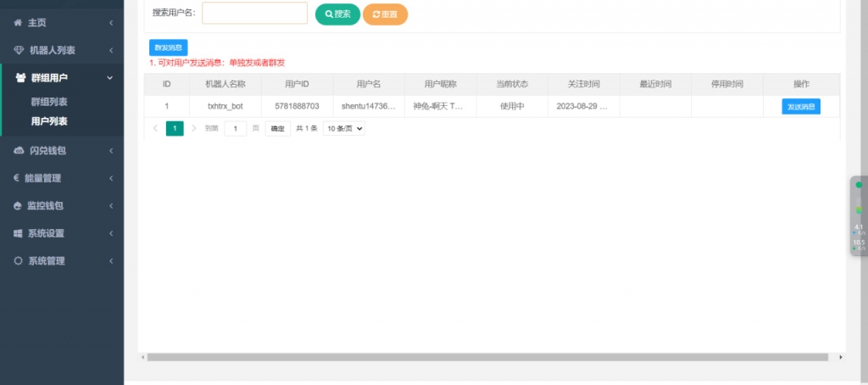Click the 最近时间 column header
Image resolution: width=868 pixels, height=385 pixels.
click(x=655, y=84)
